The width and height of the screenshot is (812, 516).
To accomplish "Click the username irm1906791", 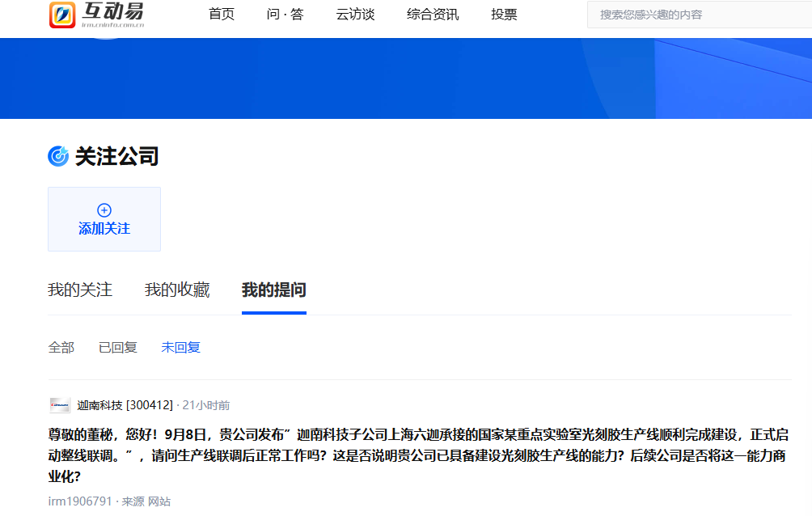I will tap(80, 501).
